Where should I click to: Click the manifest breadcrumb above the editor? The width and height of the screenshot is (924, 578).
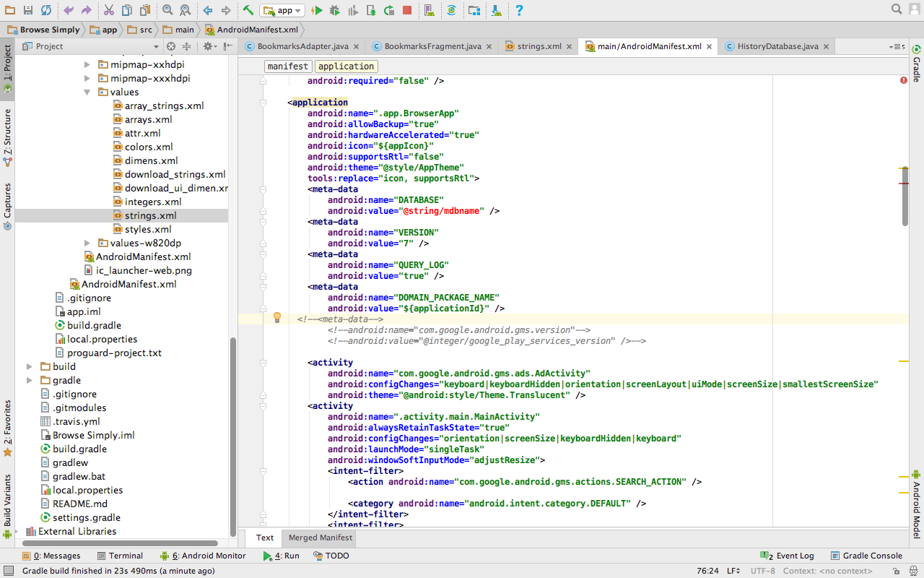[x=287, y=66]
